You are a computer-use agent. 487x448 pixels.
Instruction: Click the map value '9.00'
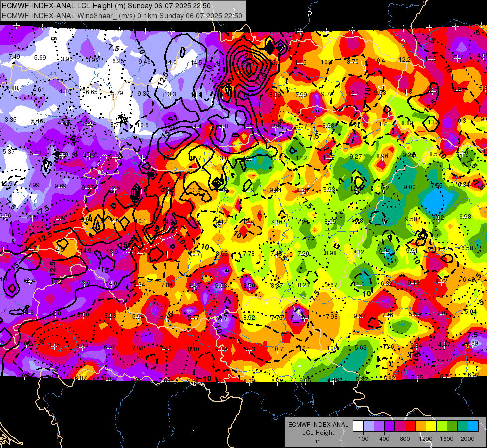(410, 187)
